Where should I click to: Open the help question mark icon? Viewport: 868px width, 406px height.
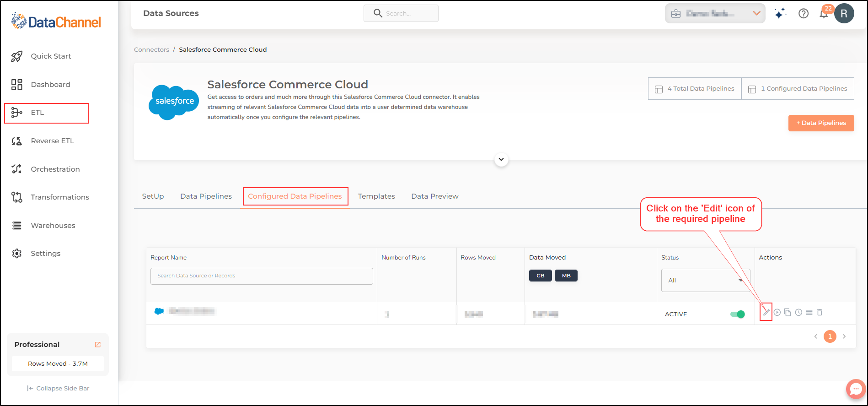point(804,14)
